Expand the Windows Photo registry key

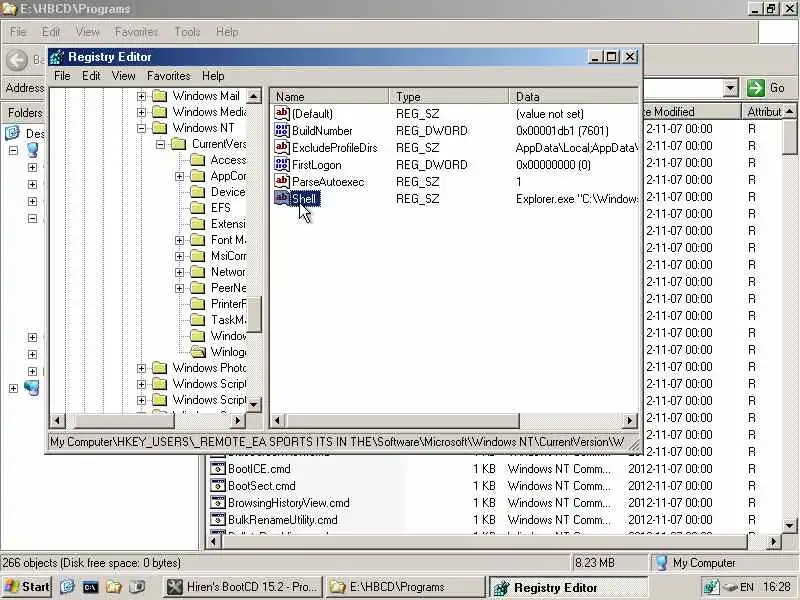pyautogui.click(x=141, y=368)
